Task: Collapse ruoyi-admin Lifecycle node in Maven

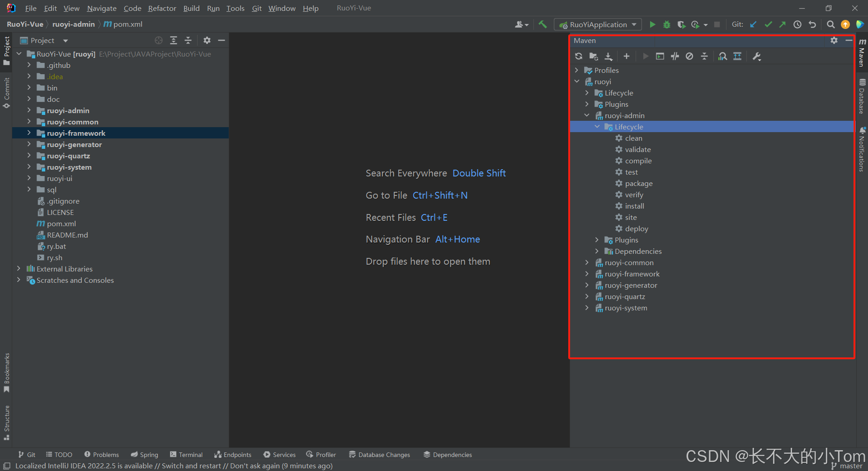Action: [597, 127]
